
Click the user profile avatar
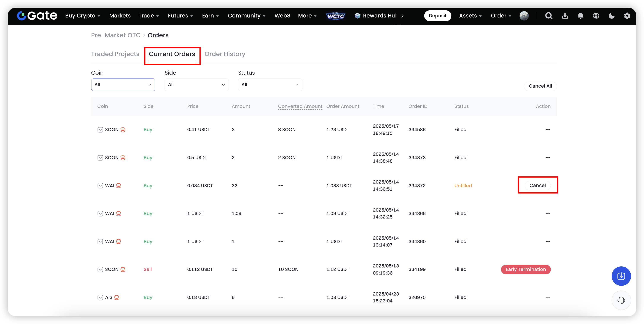coord(524,16)
